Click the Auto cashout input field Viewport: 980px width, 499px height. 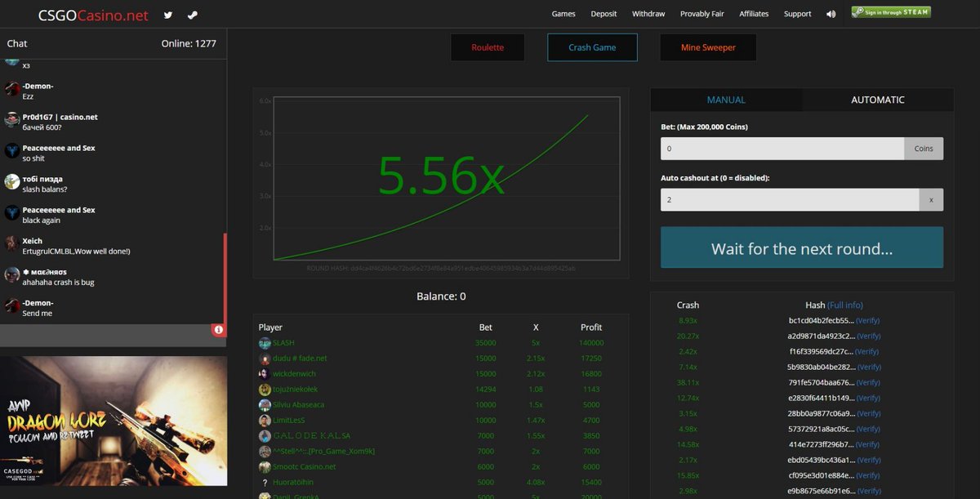(790, 200)
